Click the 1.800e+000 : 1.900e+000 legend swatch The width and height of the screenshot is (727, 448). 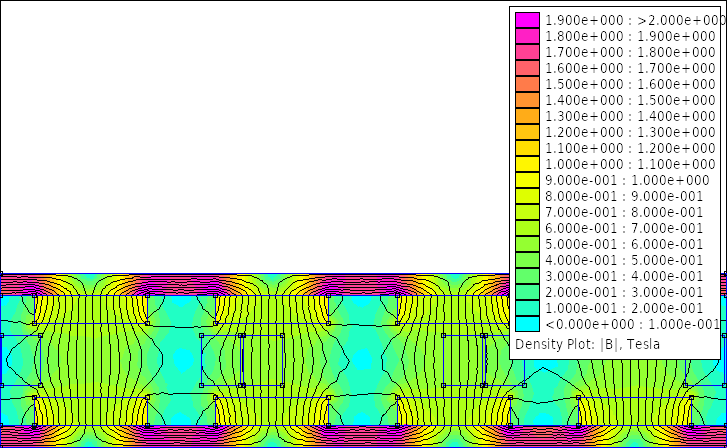click(527, 36)
